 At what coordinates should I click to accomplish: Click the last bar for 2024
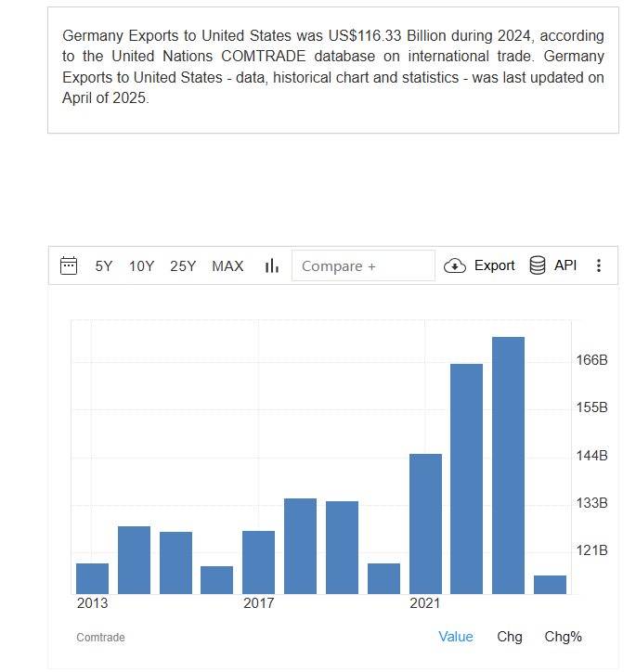pos(550,585)
